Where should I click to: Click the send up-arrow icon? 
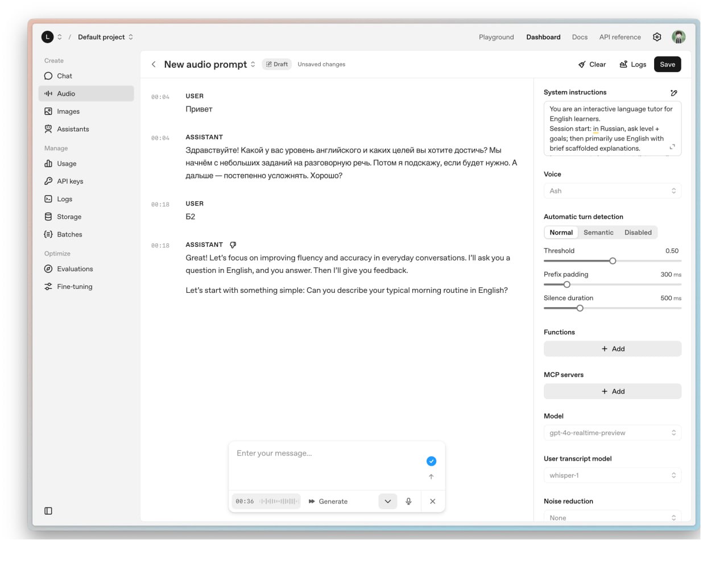[431, 477]
